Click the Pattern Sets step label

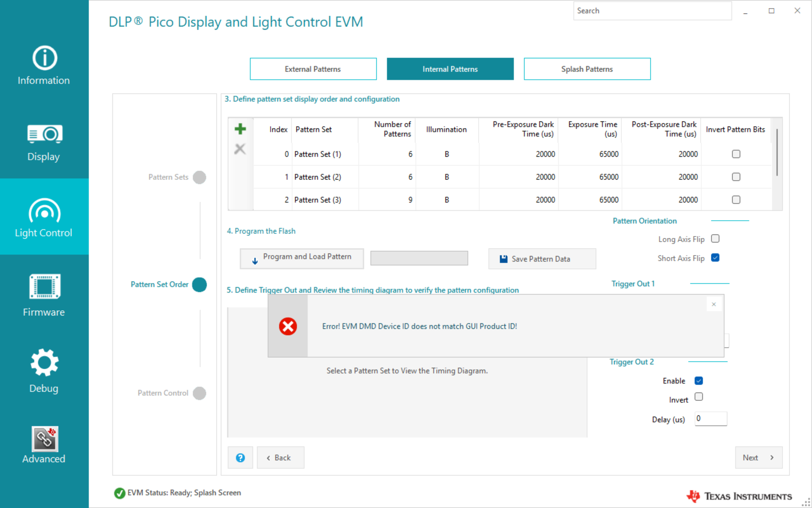click(168, 177)
